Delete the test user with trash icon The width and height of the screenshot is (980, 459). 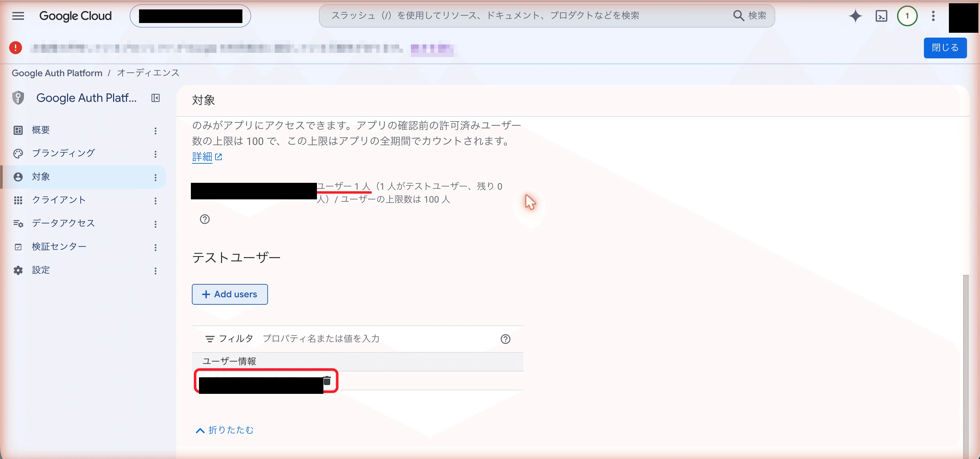coord(327,381)
